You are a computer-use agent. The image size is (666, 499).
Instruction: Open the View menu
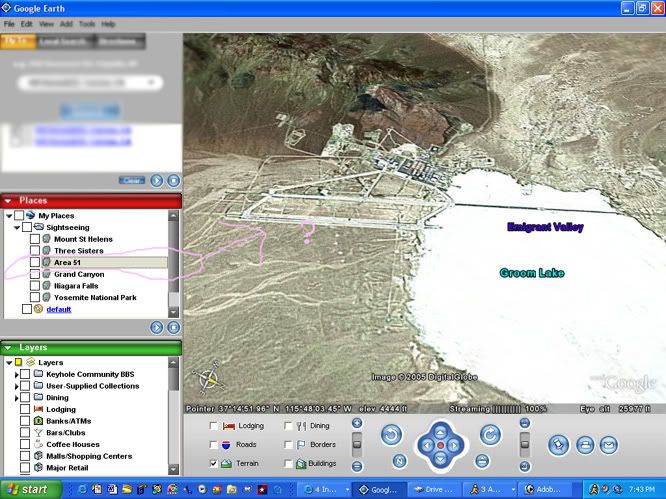[46, 24]
